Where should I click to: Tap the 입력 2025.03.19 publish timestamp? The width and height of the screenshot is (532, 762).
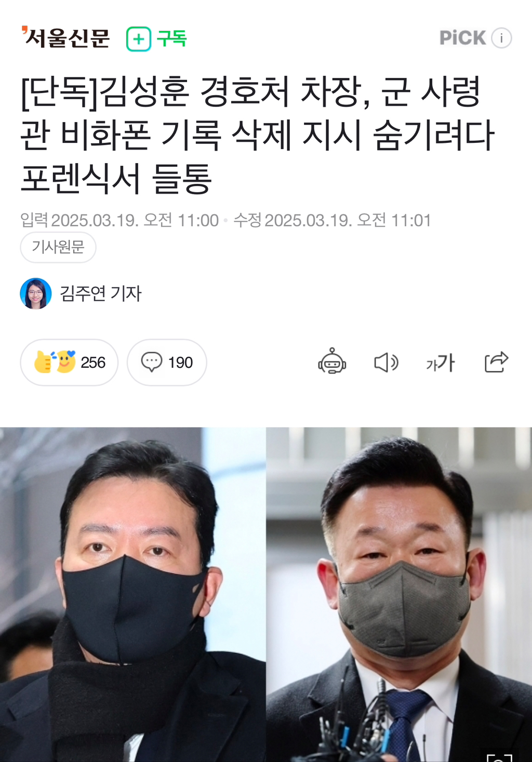click(119, 220)
